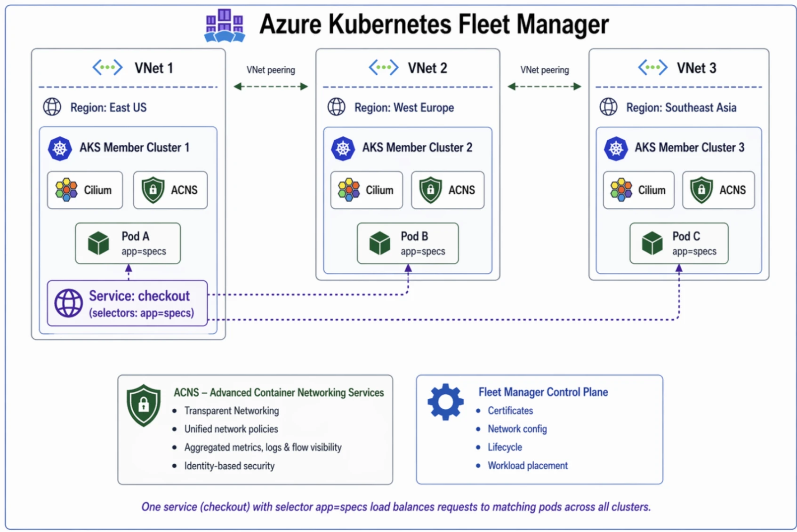Click the ACNS – Advanced Container Networking Services heading

[x=279, y=393]
